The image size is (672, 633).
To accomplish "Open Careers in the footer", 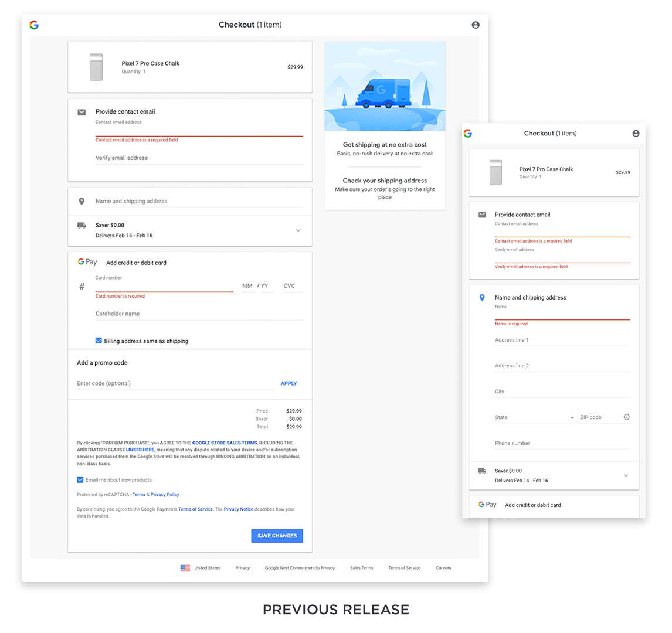I will (443, 568).
